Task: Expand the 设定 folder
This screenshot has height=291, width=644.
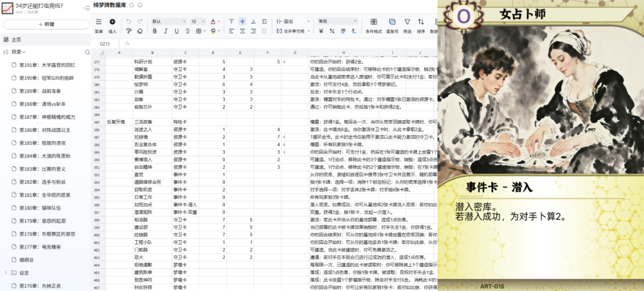Action: coord(5,272)
